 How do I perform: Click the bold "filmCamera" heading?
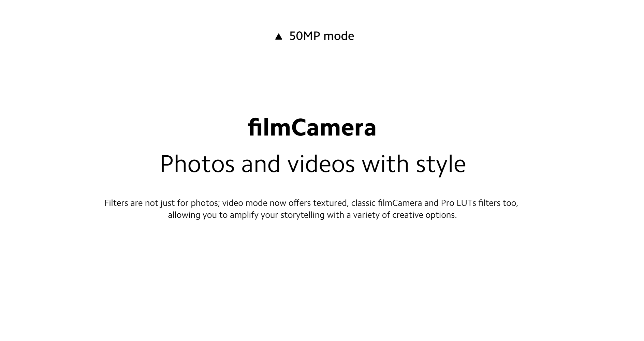312,127
